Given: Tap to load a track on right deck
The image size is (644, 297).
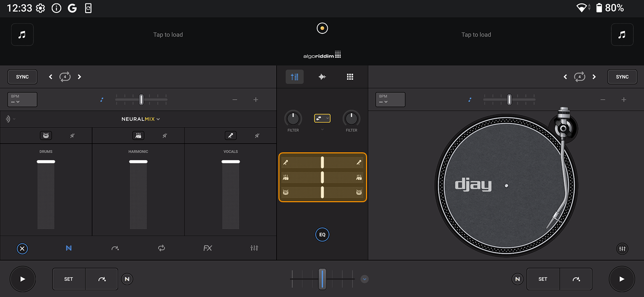Looking at the screenshot, I should point(476,34).
